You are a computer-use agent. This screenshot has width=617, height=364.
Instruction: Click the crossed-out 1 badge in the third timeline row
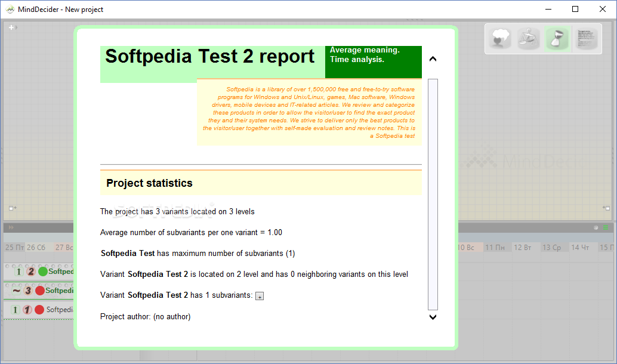click(x=27, y=310)
